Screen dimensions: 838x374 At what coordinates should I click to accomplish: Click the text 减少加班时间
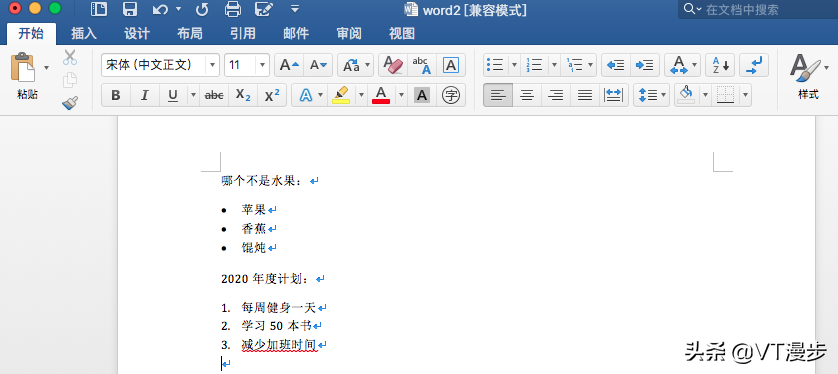tap(279, 345)
